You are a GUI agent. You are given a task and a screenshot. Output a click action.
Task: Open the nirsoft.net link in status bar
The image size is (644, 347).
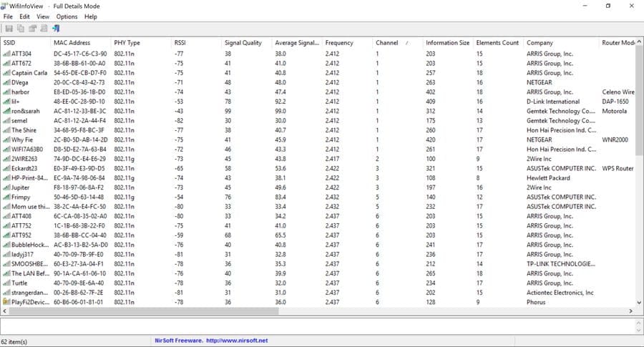238,341
